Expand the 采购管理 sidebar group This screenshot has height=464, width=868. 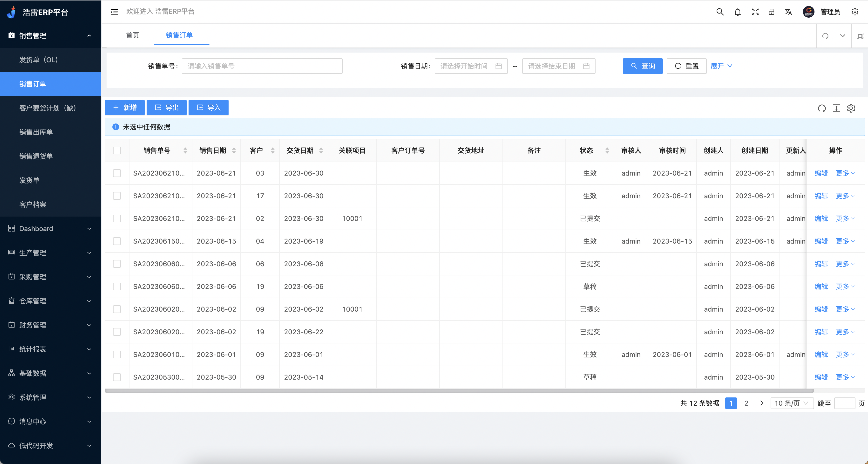[51, 277]
